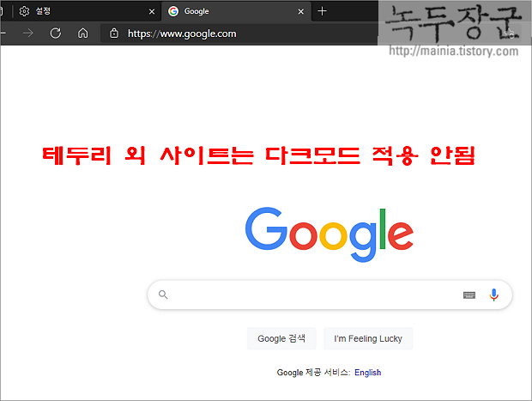Go to home page via home icon
532x401 pixels.
click(x=82, y=33)
